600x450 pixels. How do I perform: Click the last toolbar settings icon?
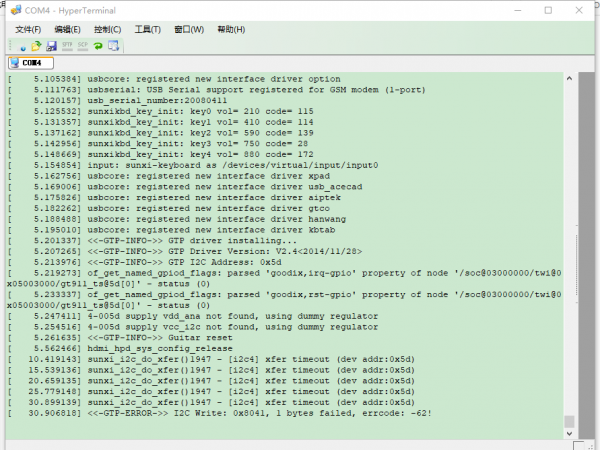[x=113, y=46]
